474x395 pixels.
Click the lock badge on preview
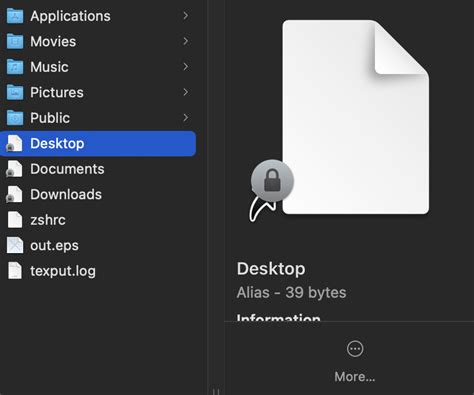click(272, 180)
